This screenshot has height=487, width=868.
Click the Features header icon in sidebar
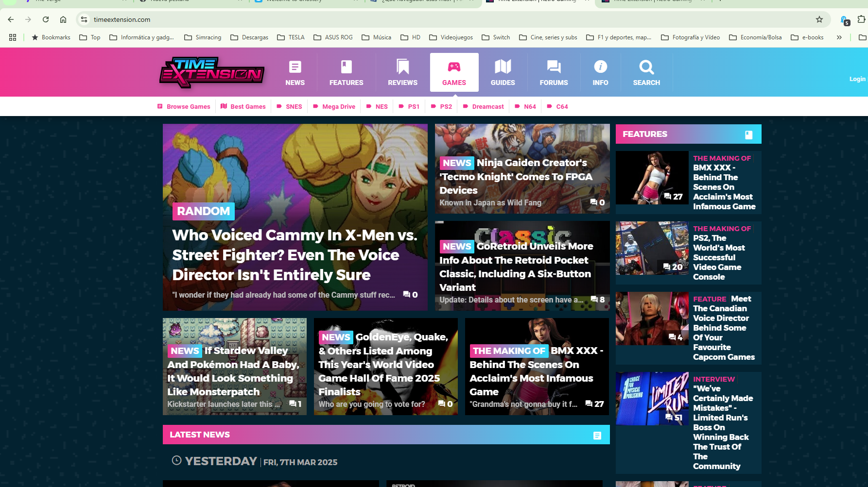click(748, 134)
